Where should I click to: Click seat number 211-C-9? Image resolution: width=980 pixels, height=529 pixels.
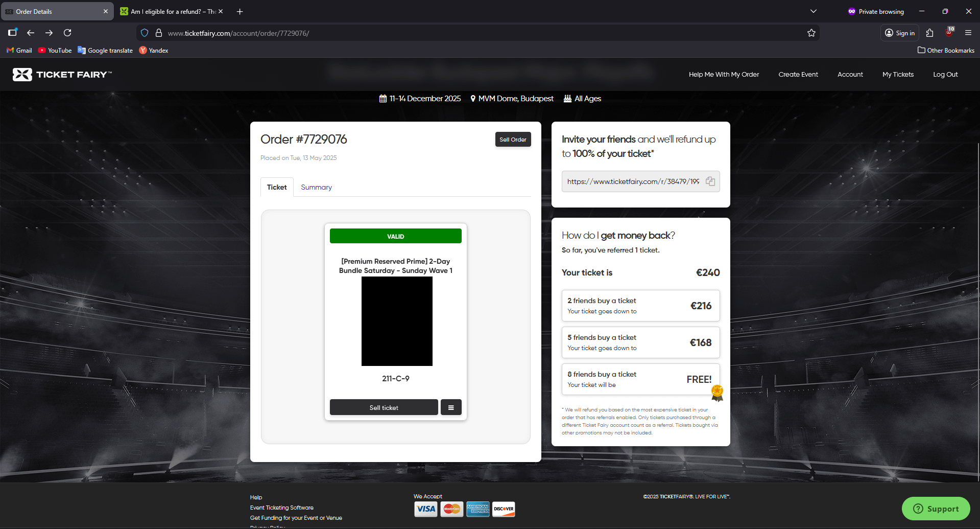pyautogui.click(x=396, y=379)
